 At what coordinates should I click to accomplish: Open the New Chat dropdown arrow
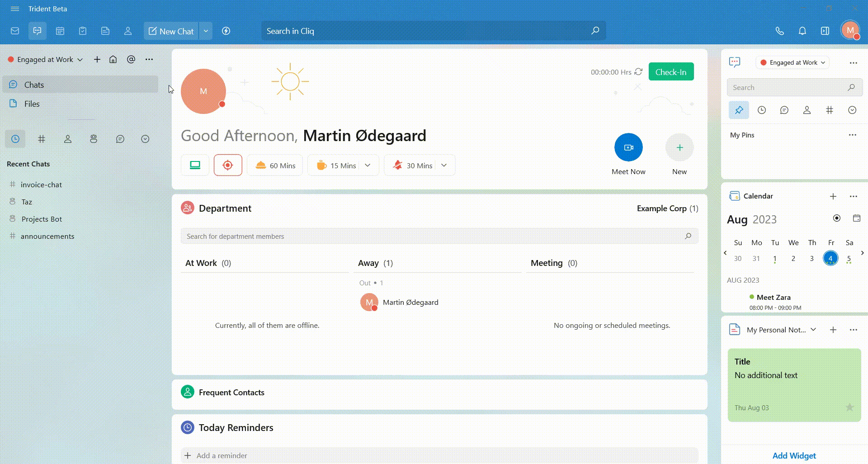tap(206, 31)
